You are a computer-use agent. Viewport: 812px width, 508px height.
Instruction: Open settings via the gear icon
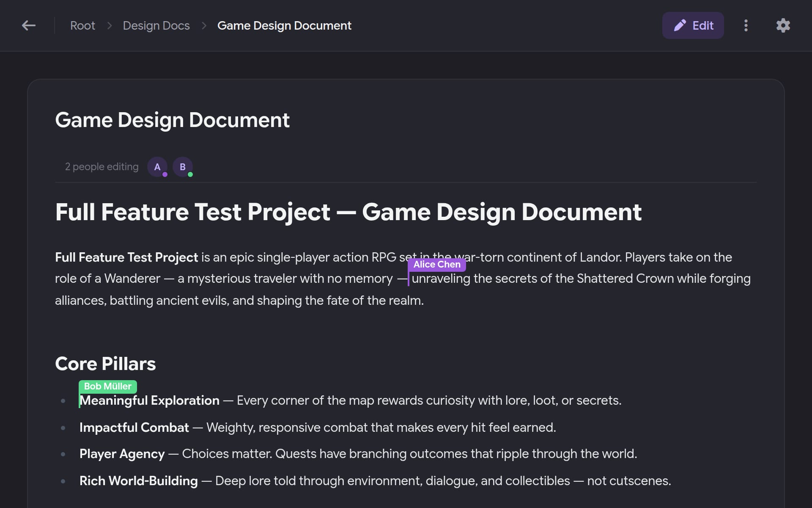[x=783, y=25]
